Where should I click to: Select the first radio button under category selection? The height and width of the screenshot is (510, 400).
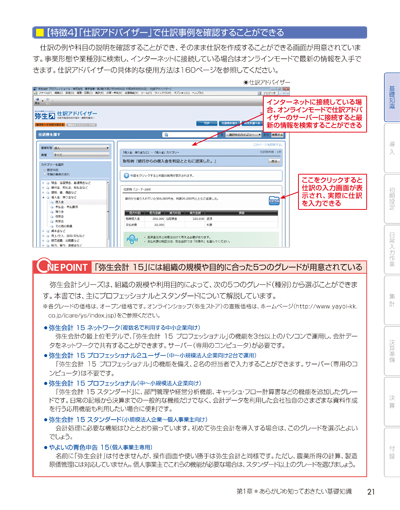click(x=45, y=170)
